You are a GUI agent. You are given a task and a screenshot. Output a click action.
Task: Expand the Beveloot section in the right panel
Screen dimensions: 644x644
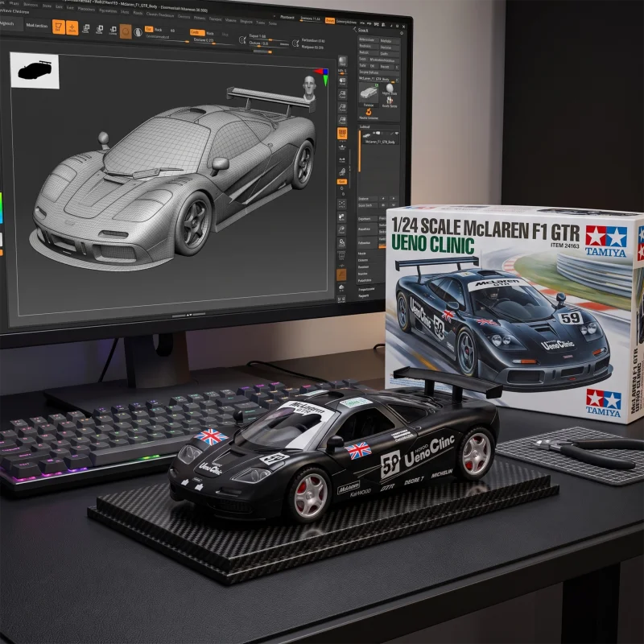click(x=363, y=267)
